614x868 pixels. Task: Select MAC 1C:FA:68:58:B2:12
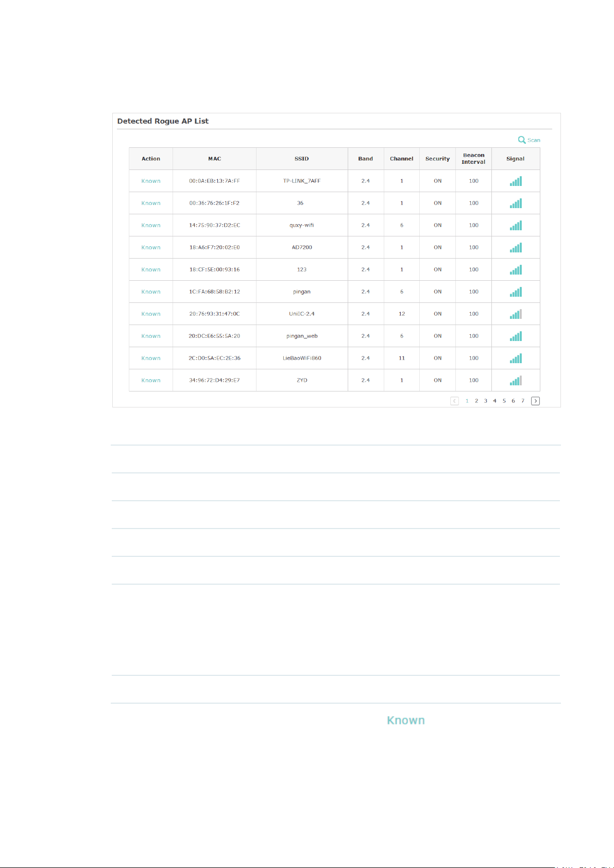(214, 292)
